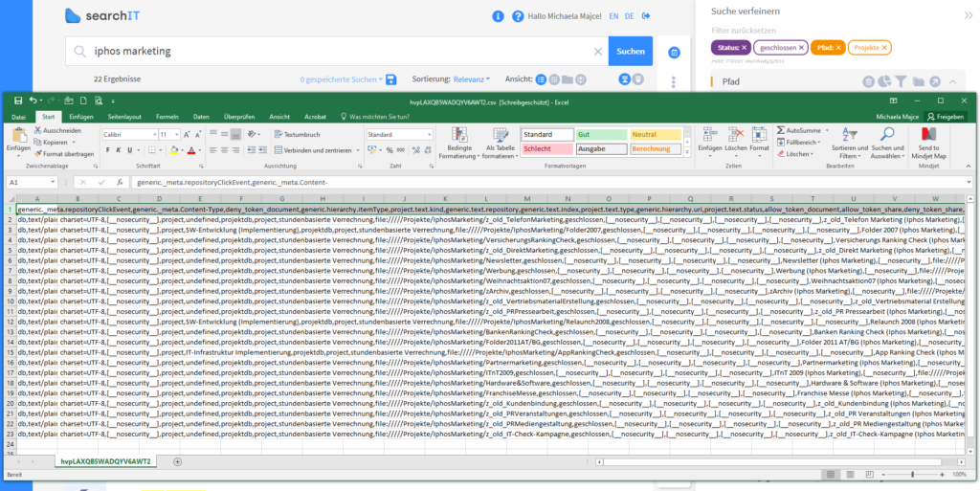Switch to the Ansicht tab
Viewport: 980px width, 491px height.
279,117
